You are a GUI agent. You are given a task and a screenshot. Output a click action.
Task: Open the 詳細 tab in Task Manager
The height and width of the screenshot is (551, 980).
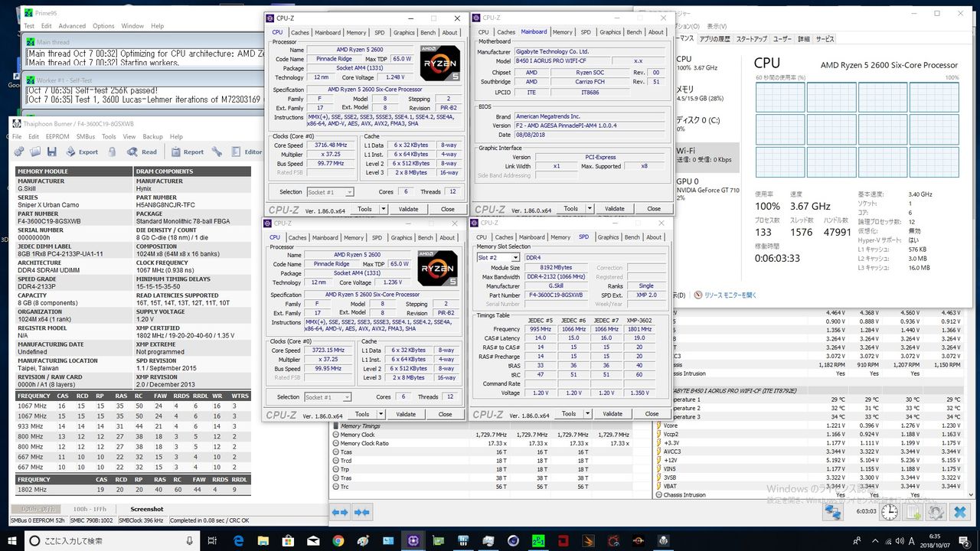[x=803, y=38]
